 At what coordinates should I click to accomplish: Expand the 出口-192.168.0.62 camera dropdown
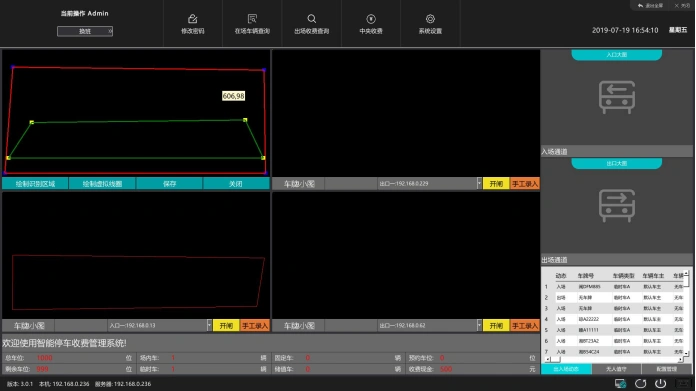tap(479, 325)
